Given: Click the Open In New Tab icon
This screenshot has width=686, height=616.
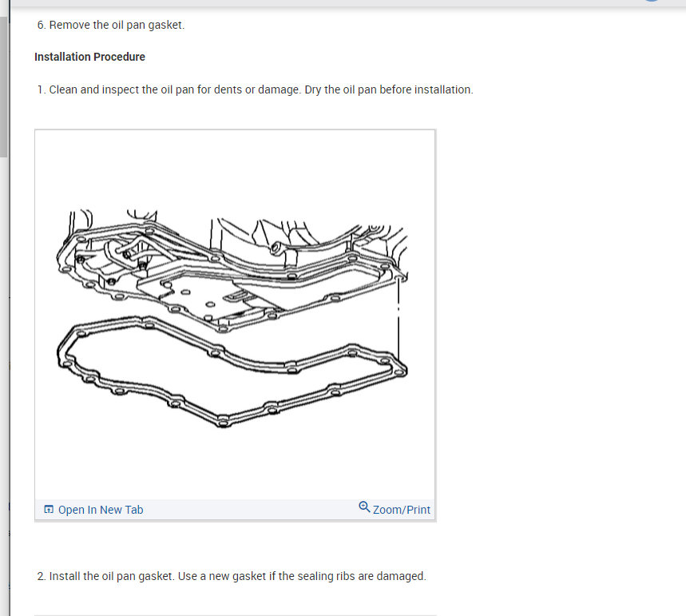Looking at the screenshot, I should point(49,509).
